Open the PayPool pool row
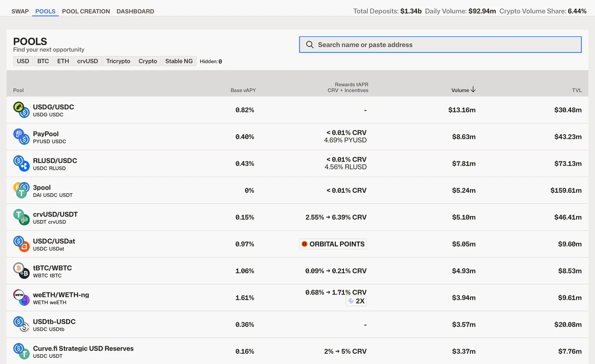Screen dimensions: 595x364 tap(297, 137)
